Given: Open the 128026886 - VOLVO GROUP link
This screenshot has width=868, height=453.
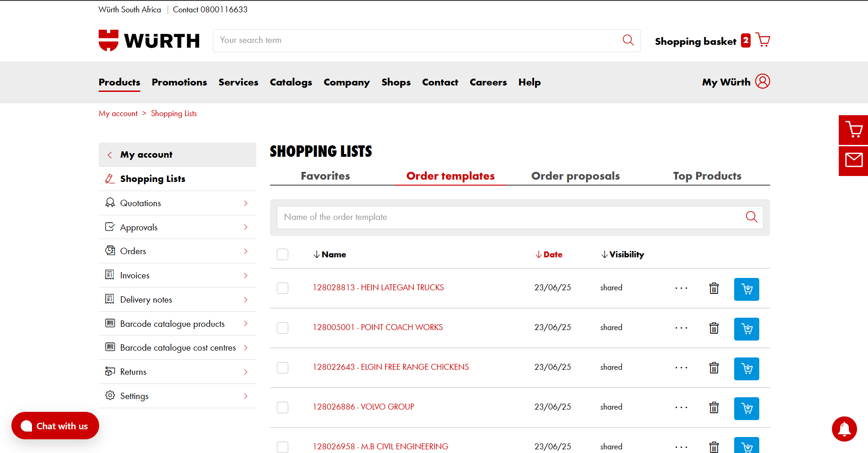Looking at the screenshot, I should pos(363,407).
